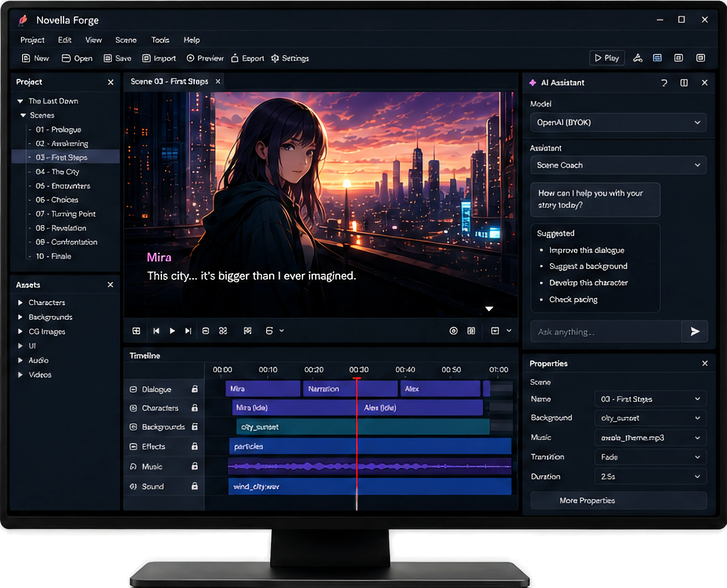Click the Effects track icon in timeline
The width and height of the screenshot is (727, 588).
[x=133, y=446]
